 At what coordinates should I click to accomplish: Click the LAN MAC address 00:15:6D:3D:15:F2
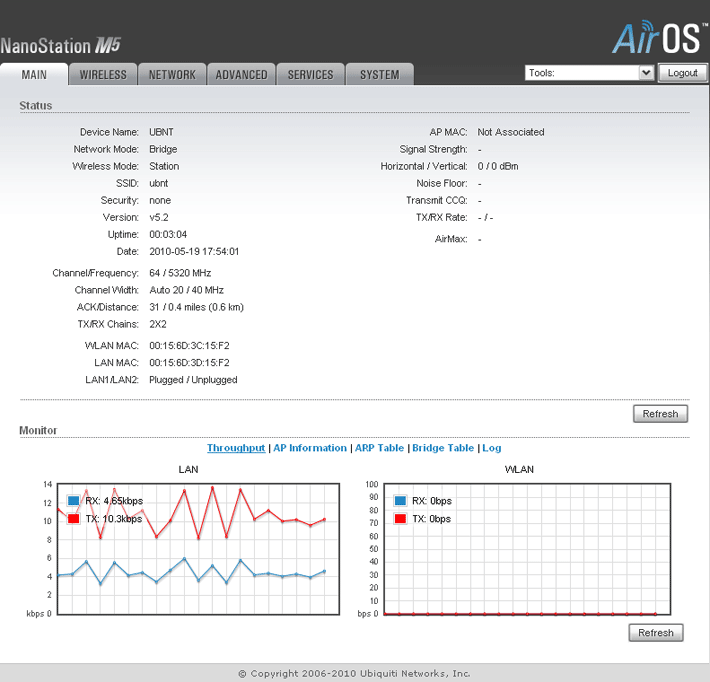189,363
